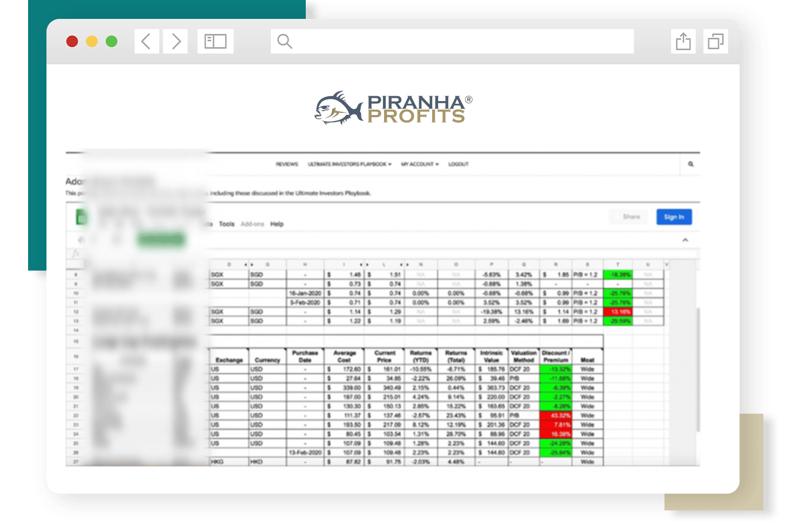The image size is (786, 532).
Task: Open the tab overview icon
Action: click(715, 42)
